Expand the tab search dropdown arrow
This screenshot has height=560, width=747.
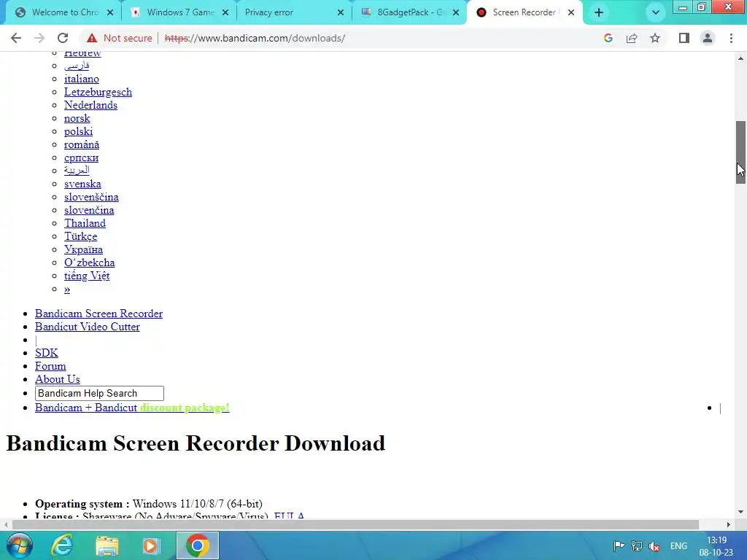[x=656, y=13]
